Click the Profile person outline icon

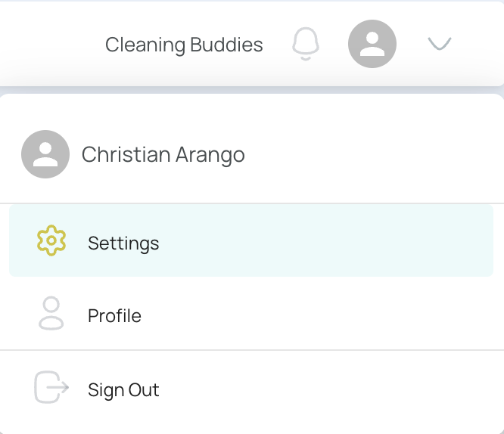51,313
